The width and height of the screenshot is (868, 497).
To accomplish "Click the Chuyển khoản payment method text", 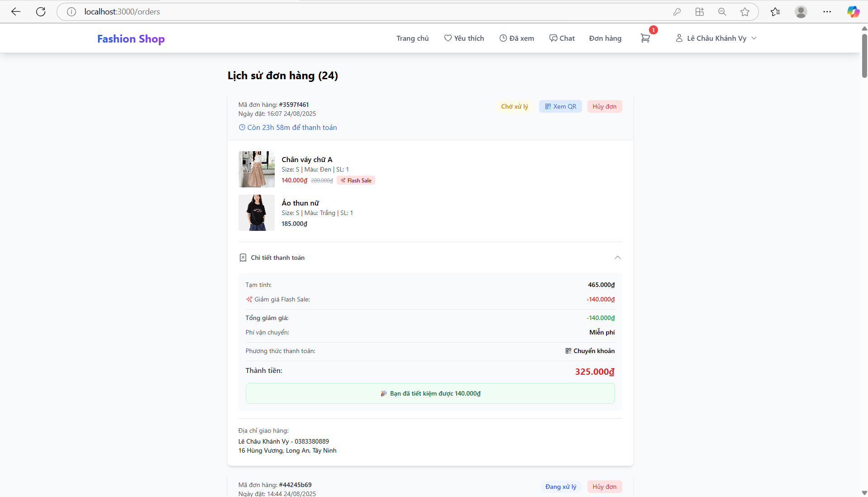I will point(594,351).
